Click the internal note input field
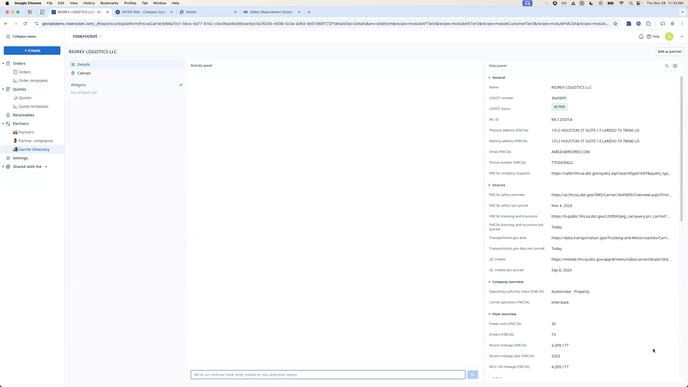Screen dimensions: 688x387 (328, 375)
